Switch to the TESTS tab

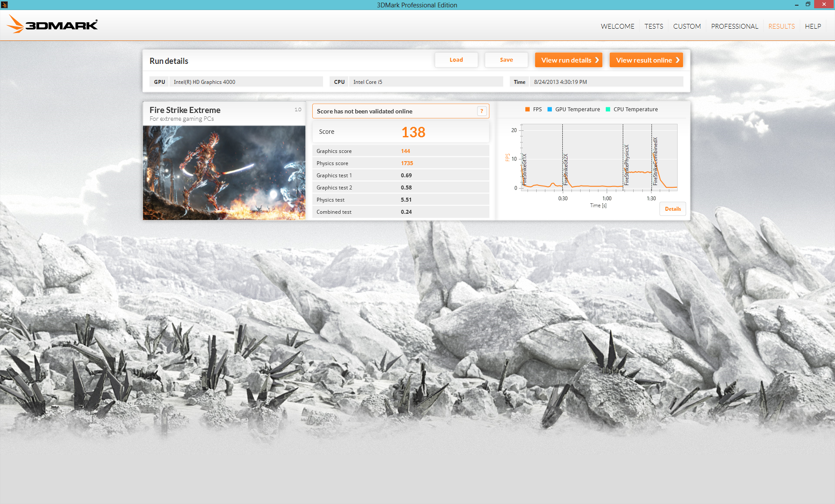(654, 27)
